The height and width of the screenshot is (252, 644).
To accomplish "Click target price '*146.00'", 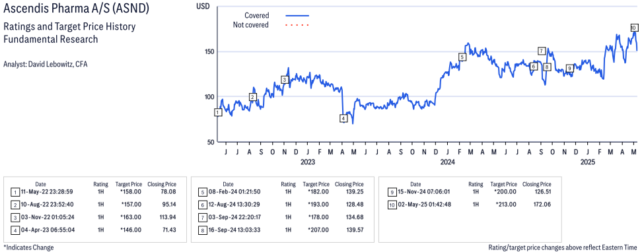I will (131, 230).
